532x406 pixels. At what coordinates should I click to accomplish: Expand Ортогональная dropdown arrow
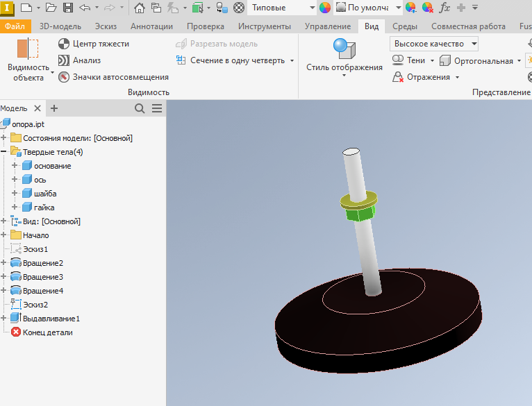coord(519,61)
